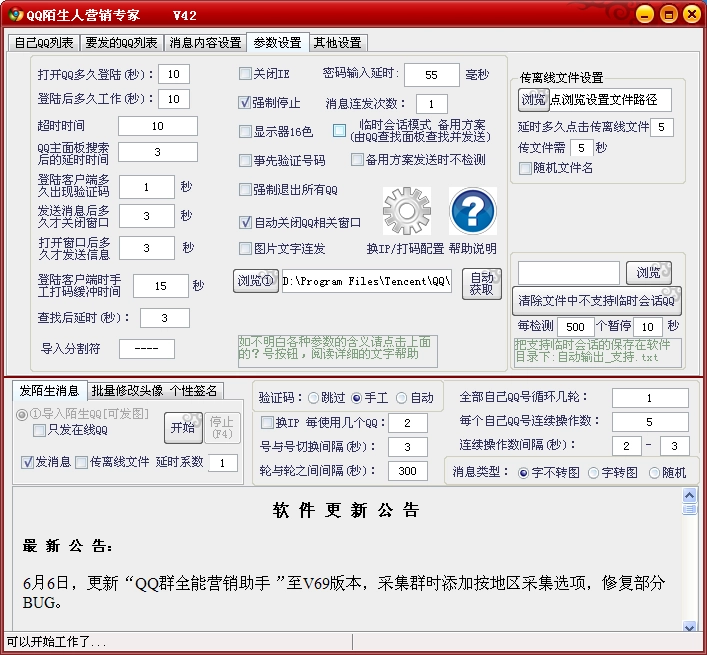The height and width of the screenshot is (655, 707).
Task: Click 点浏览设置文件路径 field
Action: [611, 100]
